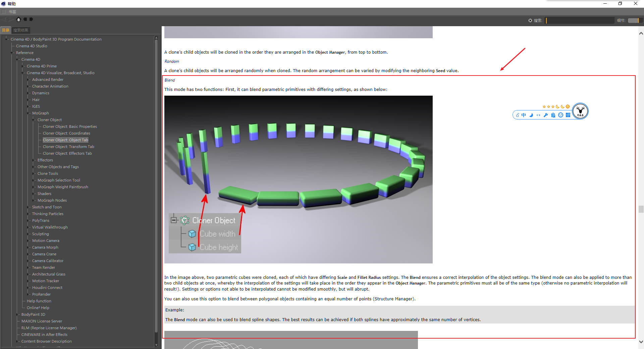Collapse the Cinema 4D Visualize, Broadcast, Studio node
The image size is (644, 349).
click(x=23, y=73)
